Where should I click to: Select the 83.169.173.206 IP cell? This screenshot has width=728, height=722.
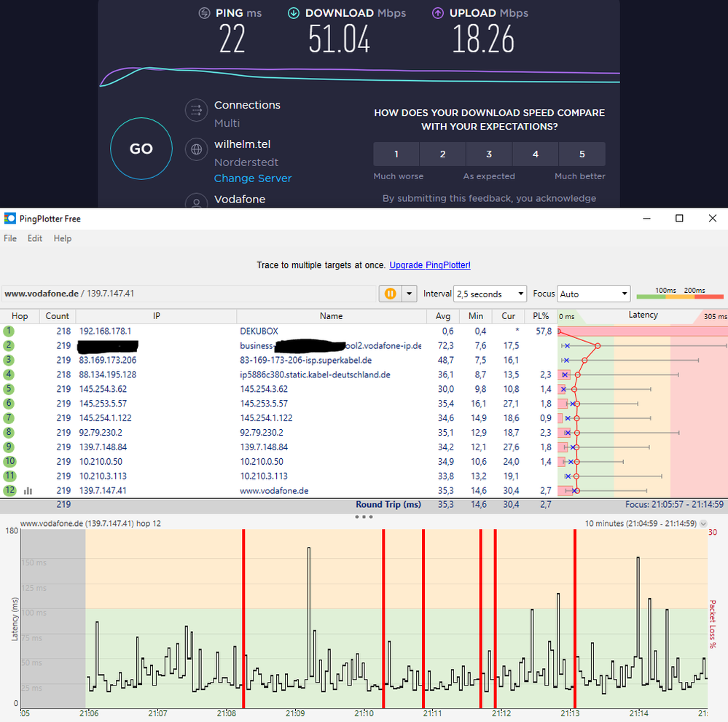coord(108,360)
